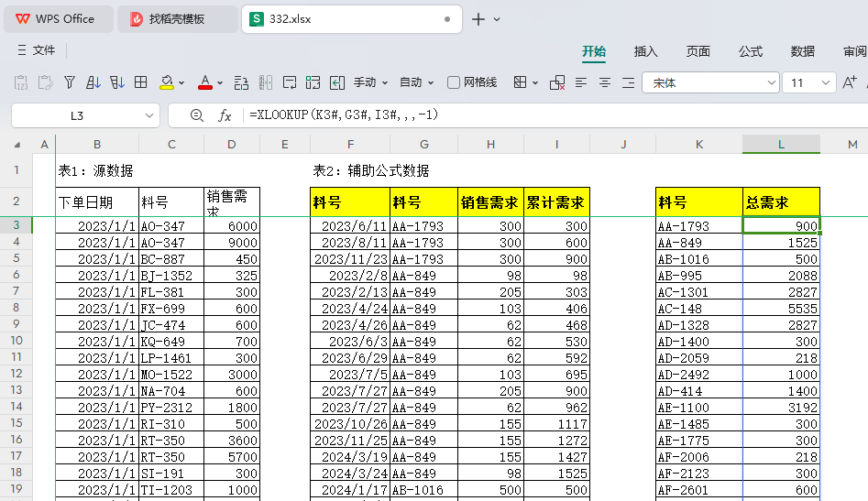Click the clear format icon with red x
This screenshot has width=868, height=501.
[557, 83]
